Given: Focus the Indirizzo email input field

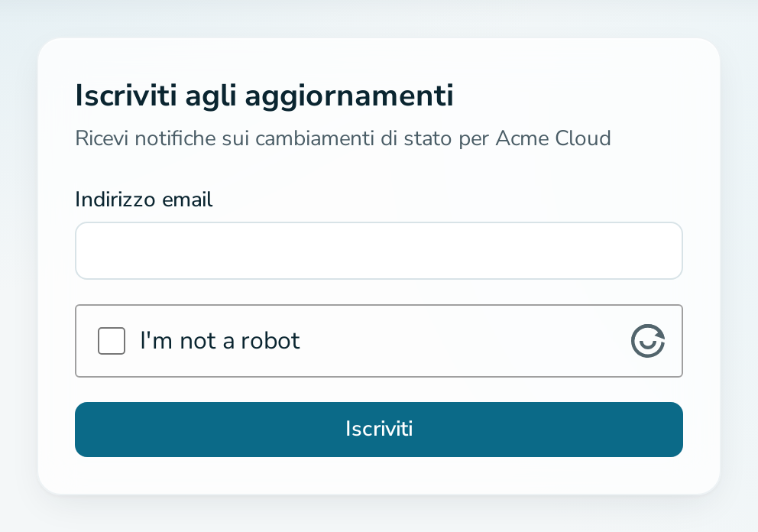Looking at the screenshot, I should [x=378, y=251].
